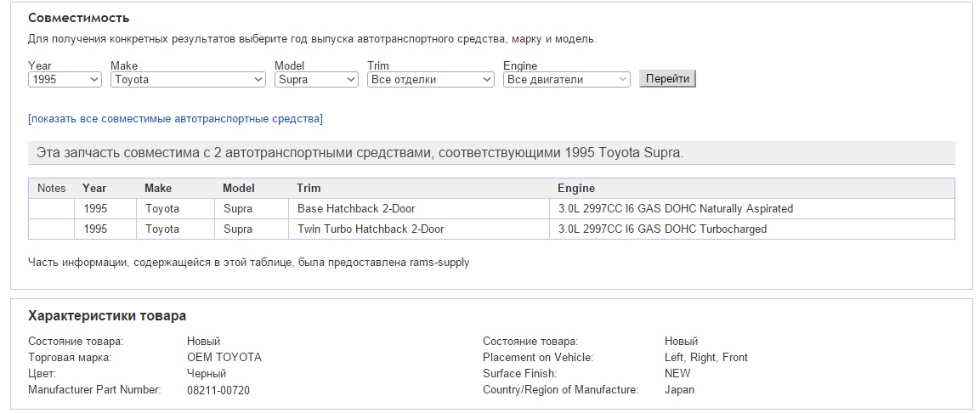This screenshot has height=413, width=980.
Task: Select the Twin Turbo Hatchback 2-Door cell
Action: tap(371, 229)
